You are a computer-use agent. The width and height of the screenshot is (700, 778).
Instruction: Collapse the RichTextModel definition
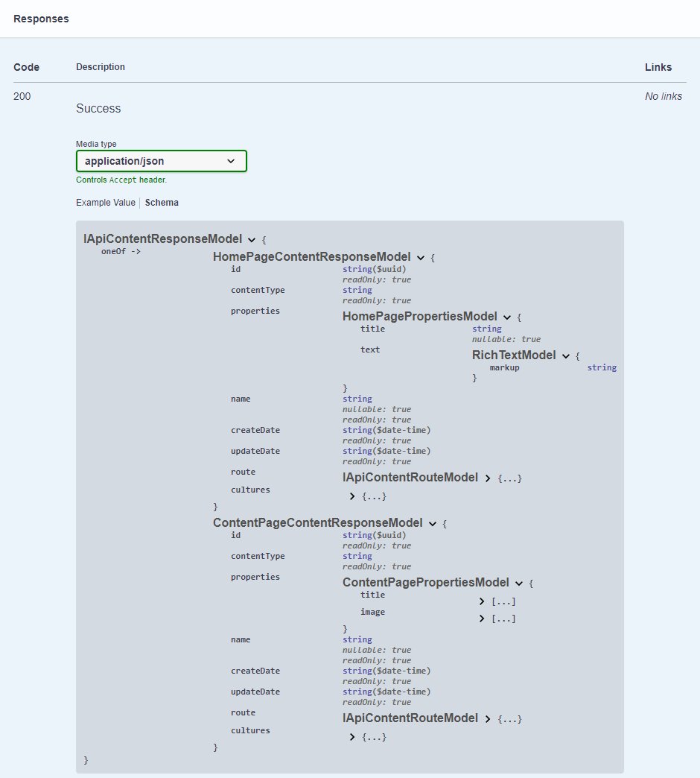click(x=566, y=356)
